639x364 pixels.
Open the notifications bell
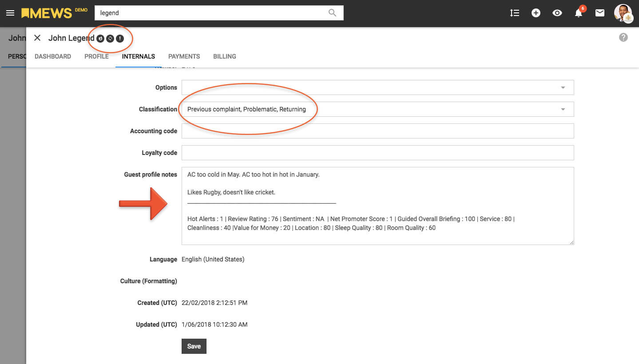[579, 13]
